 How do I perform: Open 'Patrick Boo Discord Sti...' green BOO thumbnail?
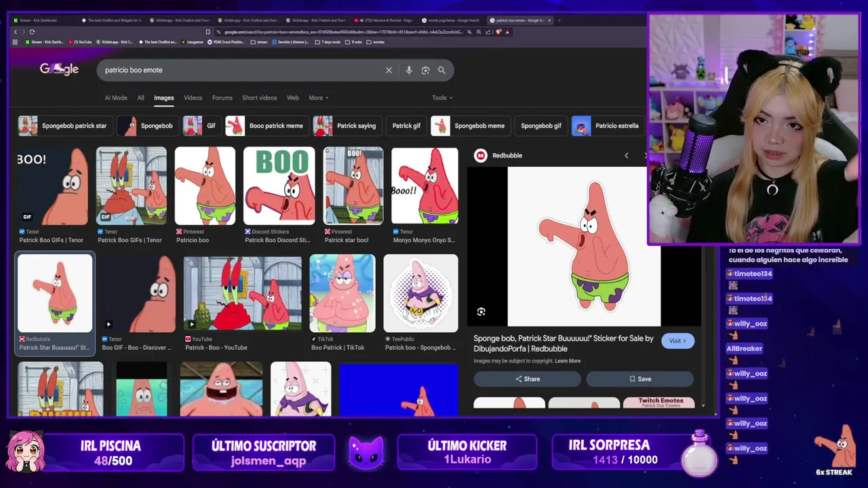click(279, 186)
